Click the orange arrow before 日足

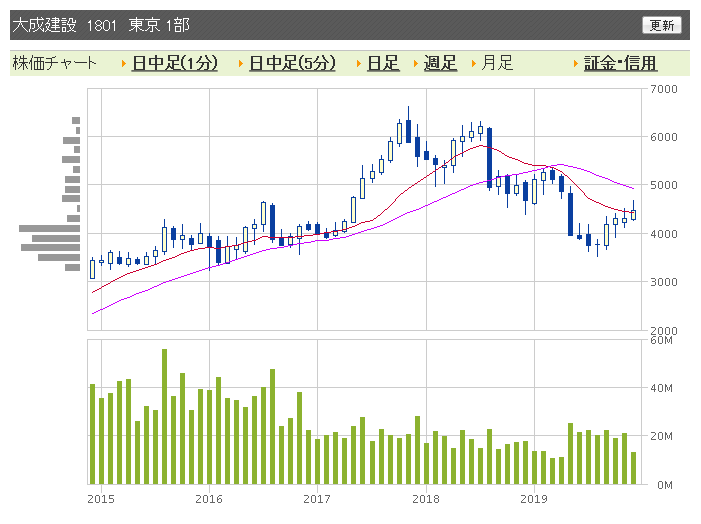[x=359, y=63]
